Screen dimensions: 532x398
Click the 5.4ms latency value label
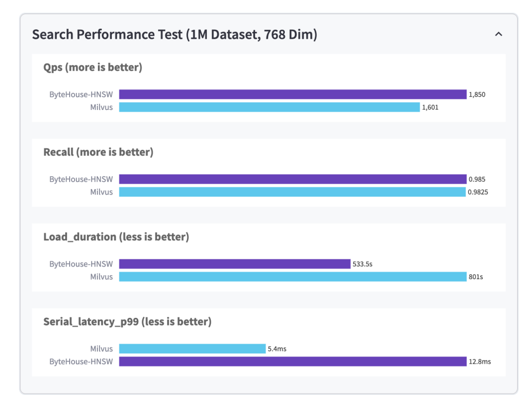[x=277, y=349]
